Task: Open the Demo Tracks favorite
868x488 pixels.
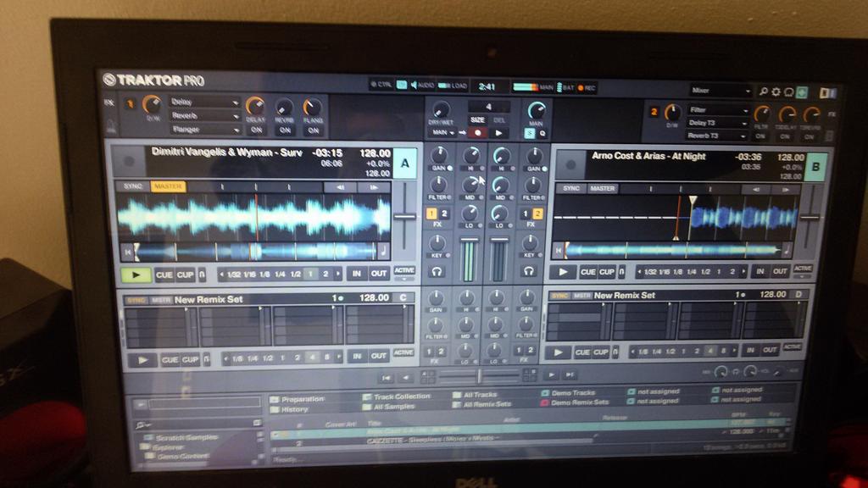Action: tap(568, 392)
